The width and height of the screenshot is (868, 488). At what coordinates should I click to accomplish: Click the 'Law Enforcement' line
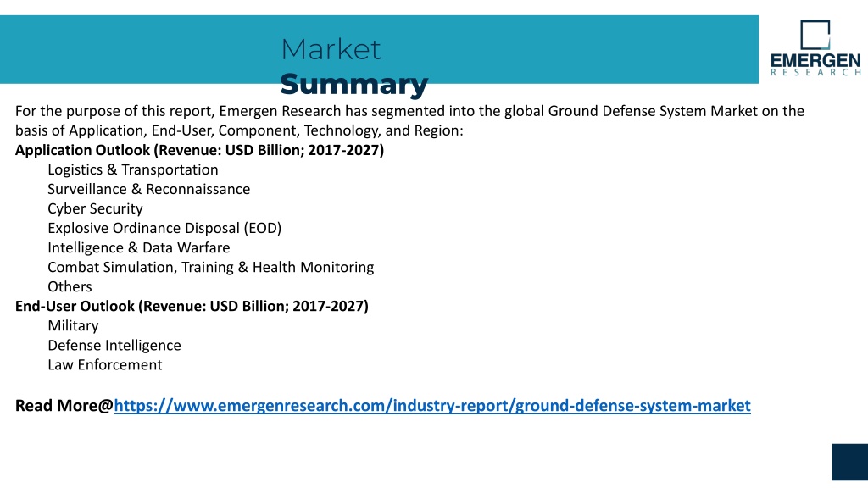105,364
